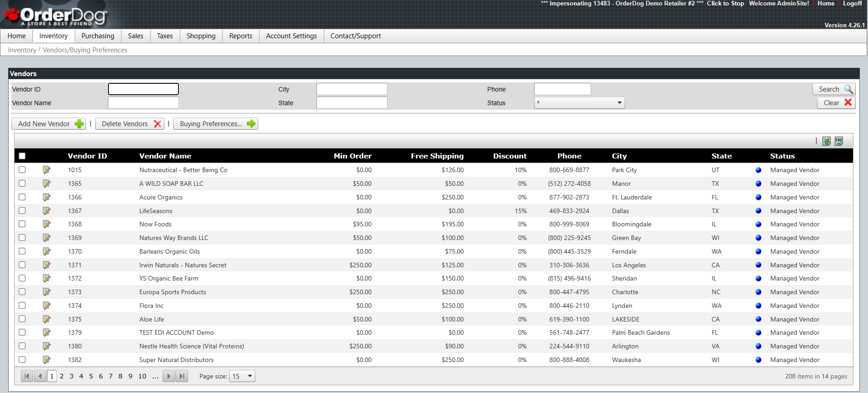Edit the LifeSeasons vendor row icon

(46, 211)
